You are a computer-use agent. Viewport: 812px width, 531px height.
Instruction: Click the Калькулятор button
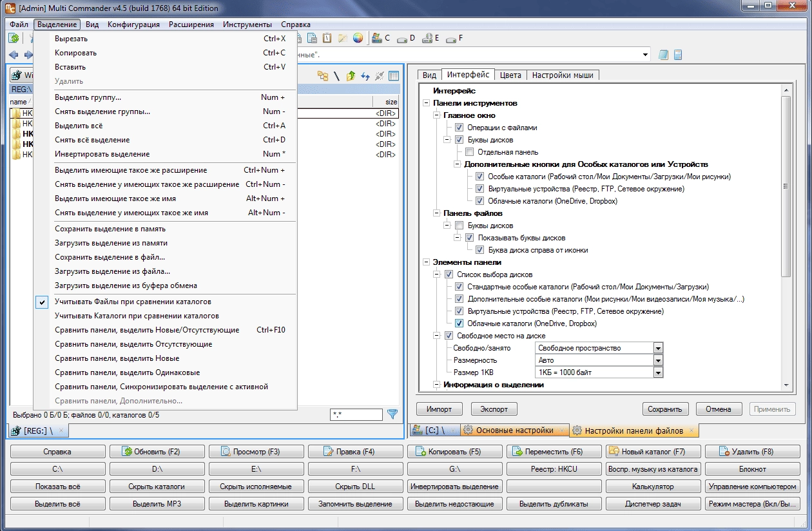pyautogui.click(x=653, y=487)
